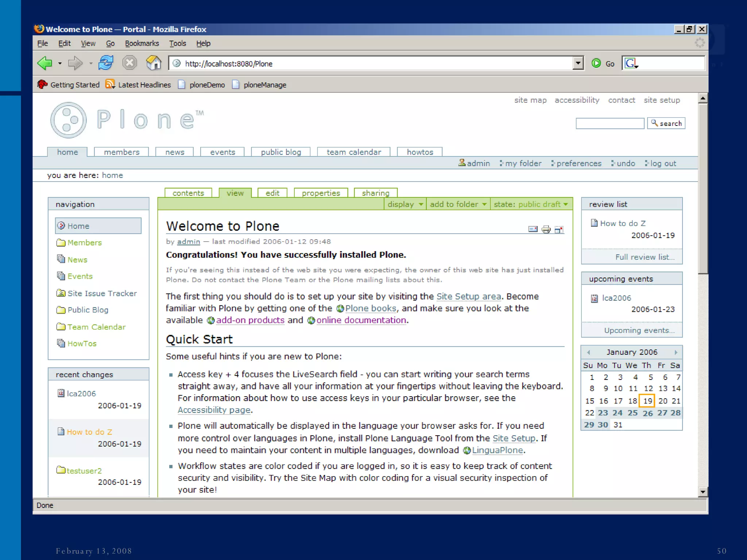Click the add to calendar/external editor icon
Screen dimensions: 747x560
(x=559, y=229)
